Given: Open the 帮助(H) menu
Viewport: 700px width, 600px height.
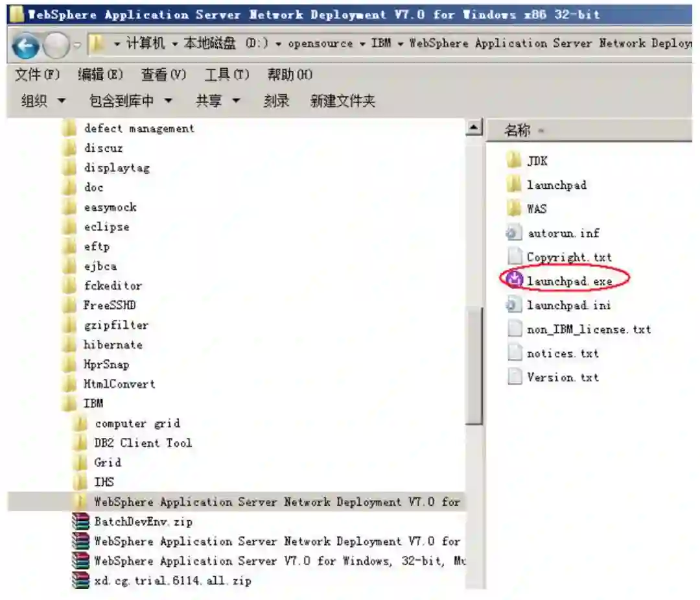Looking at the screenshot, I should [290, 74].
